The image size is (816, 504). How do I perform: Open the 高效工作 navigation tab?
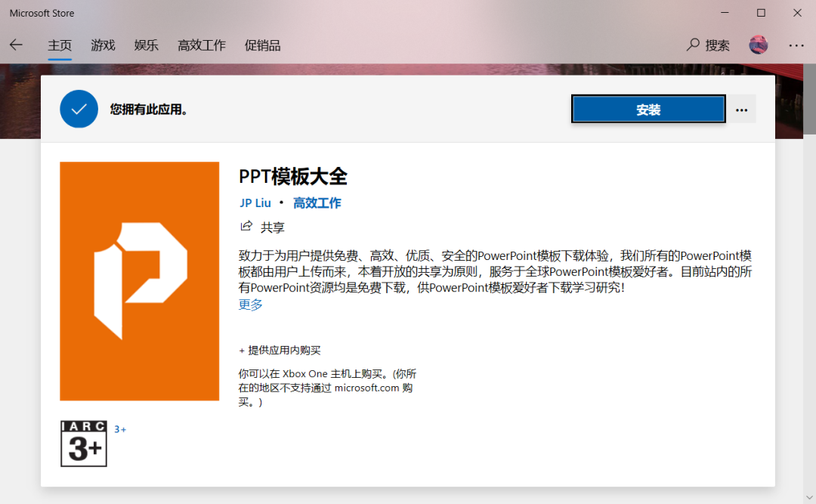(x=202, y=45)
